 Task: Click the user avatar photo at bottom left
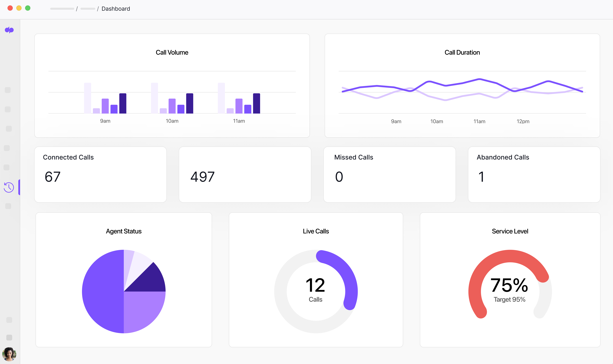click(9, 354)
